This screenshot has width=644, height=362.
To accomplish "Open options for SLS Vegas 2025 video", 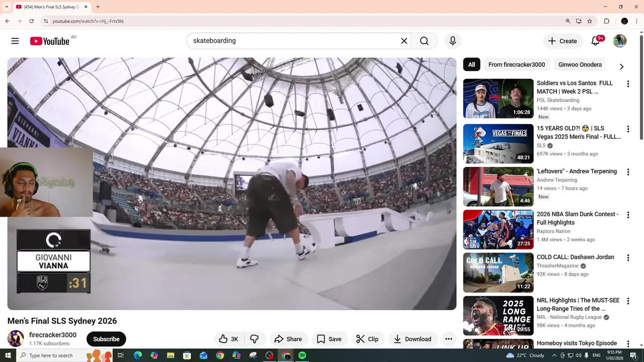I will (628, 129).
